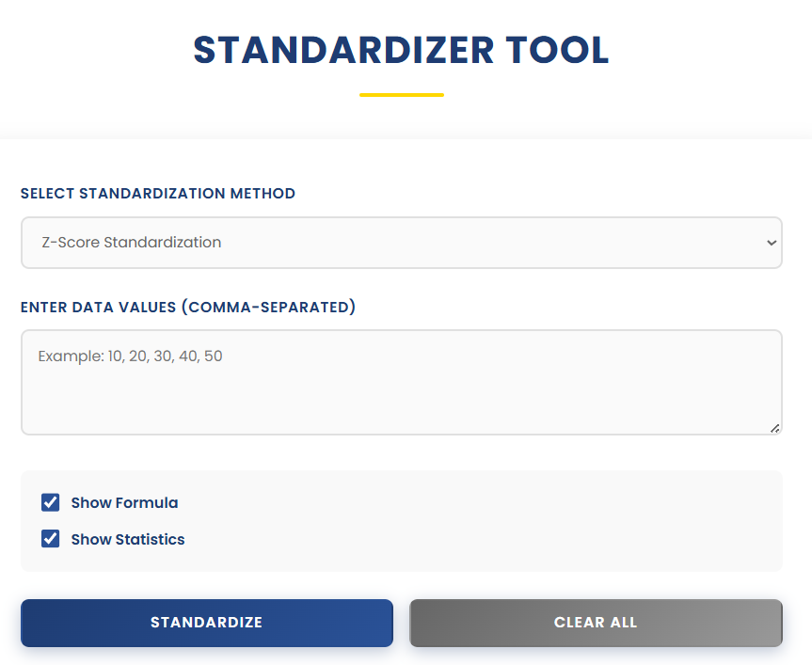Click the Show Statistics text label

coord(127,539)
